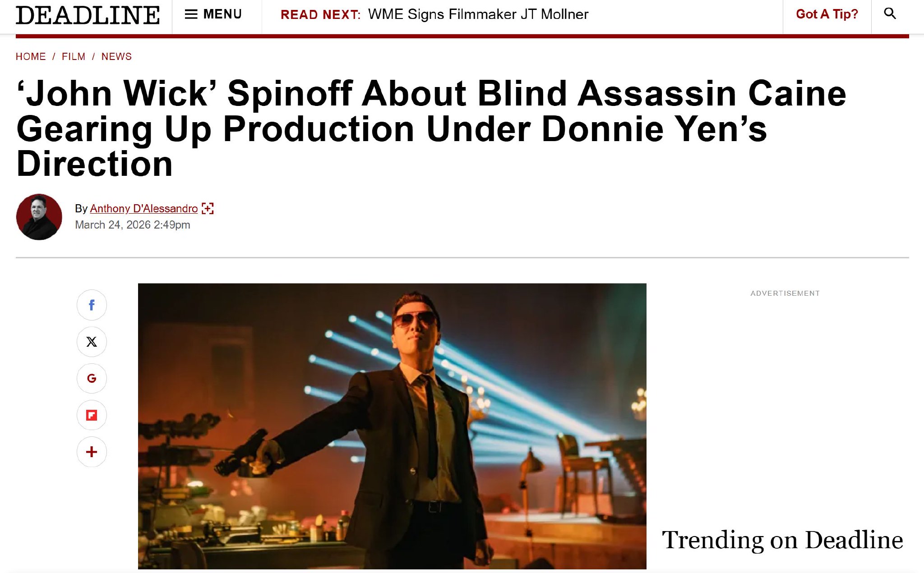This screenshot has height=573, width=924.
Task: Open Anthony D'Alessandro author page
Action: pos(144,209)
